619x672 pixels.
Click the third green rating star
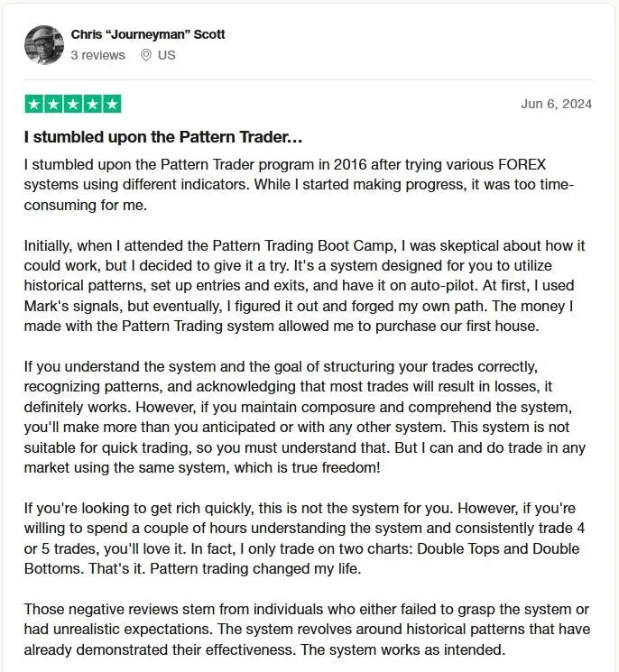tap(73, 104)
